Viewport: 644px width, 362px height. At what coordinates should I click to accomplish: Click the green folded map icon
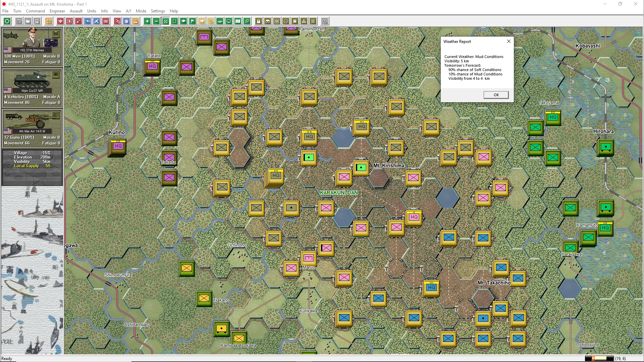coord(238,21)
